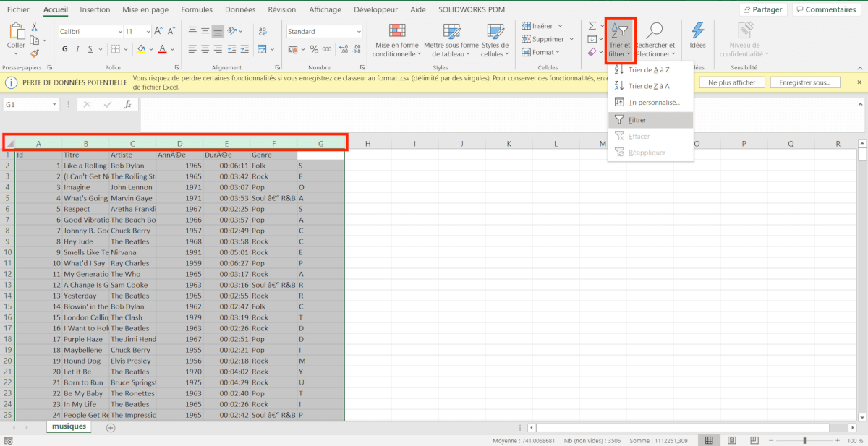This screenshot has width=868, height=446.
Task: Open Mettre sous forme de tableau menu
Action: click(x=451, y=40)
